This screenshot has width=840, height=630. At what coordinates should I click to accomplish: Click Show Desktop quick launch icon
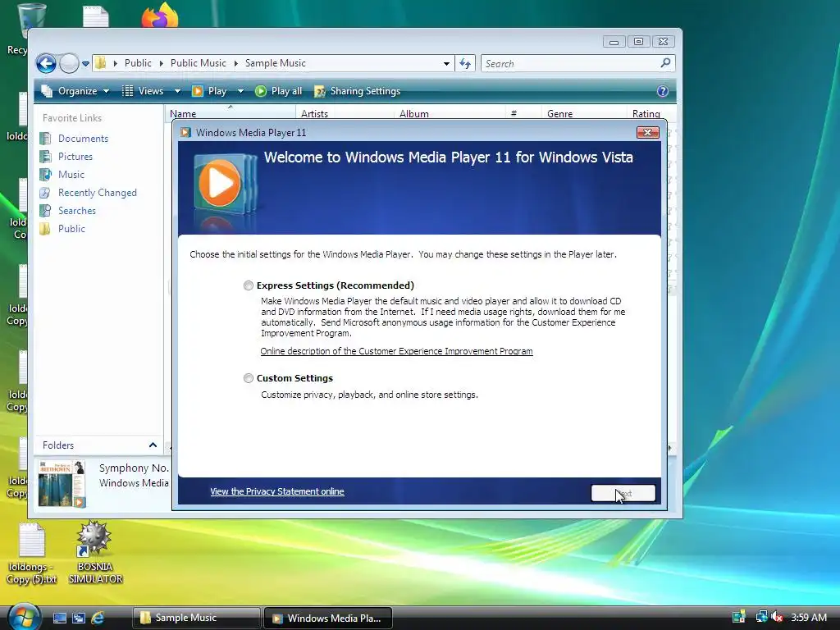pos(59,619)
